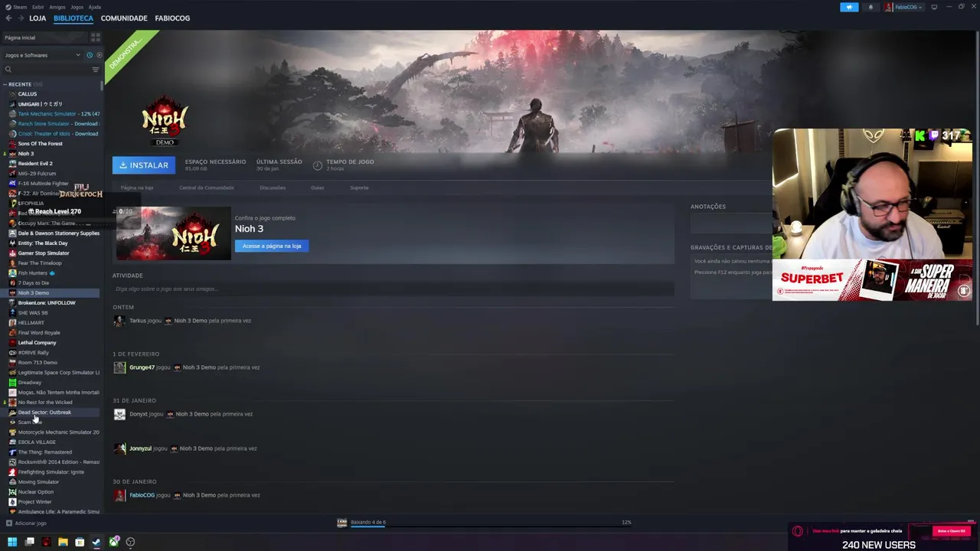Open the Discussões tab
This screenshot has height=551, width=980.
click(x=273, y=187)
